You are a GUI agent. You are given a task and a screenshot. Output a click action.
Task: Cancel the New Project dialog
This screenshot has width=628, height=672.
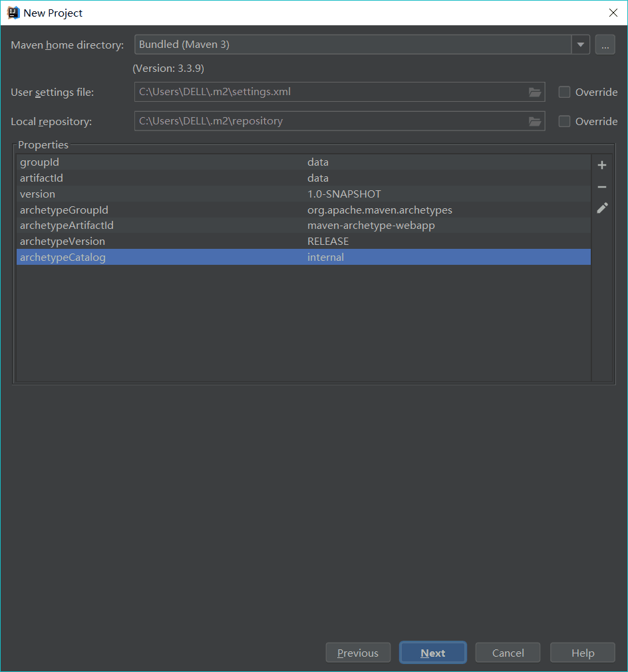pyautogui.click(x=508, y=653)
